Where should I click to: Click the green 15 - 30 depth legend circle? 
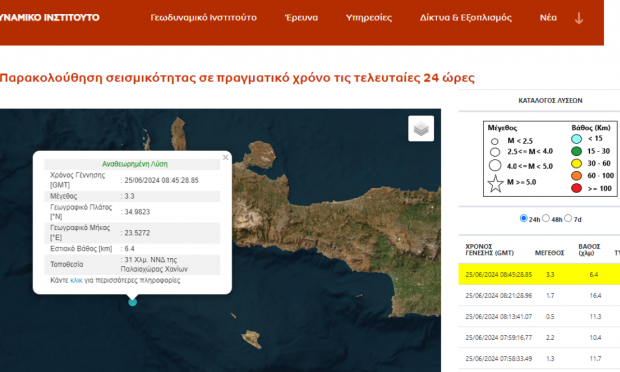pos(577,151)
